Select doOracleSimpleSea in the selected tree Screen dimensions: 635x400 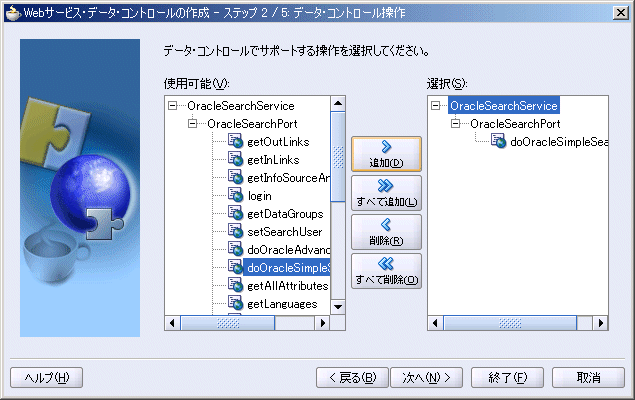[558, 142]
